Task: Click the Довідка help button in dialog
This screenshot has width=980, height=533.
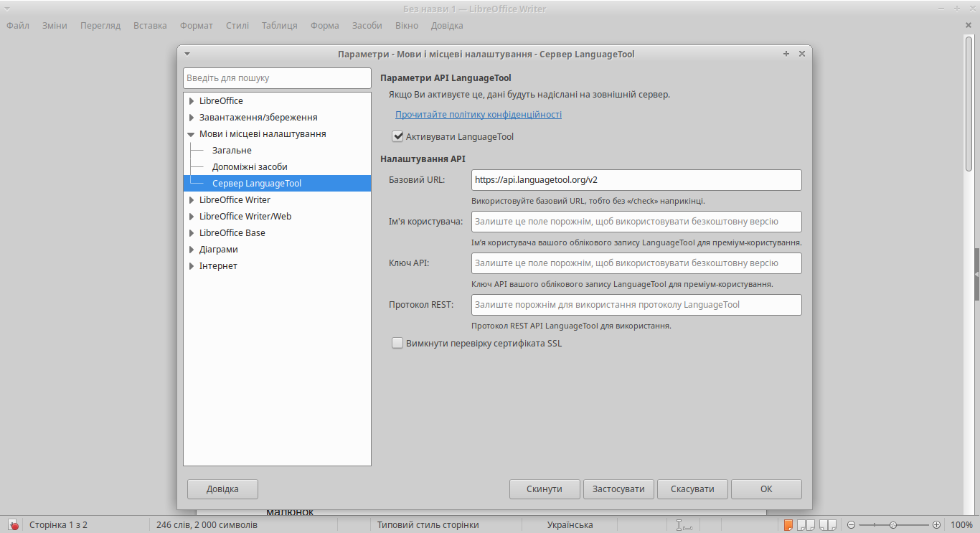Action: (x=222, y=489)
